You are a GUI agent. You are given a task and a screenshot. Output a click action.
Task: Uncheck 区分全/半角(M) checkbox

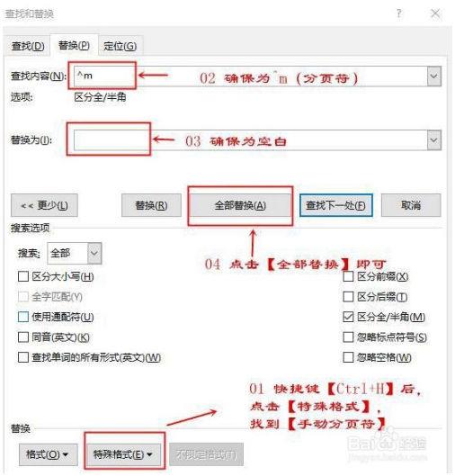(348, 317)
